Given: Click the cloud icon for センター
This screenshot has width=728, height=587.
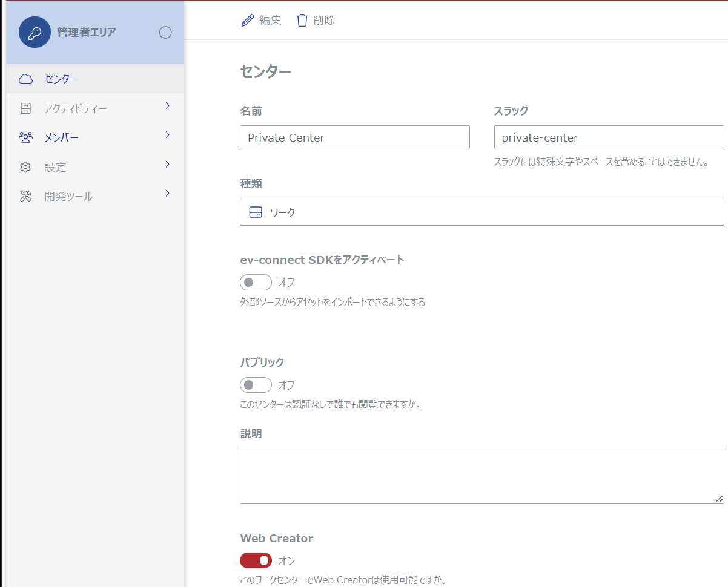Looking at the screenshot, I should point(25,79).
